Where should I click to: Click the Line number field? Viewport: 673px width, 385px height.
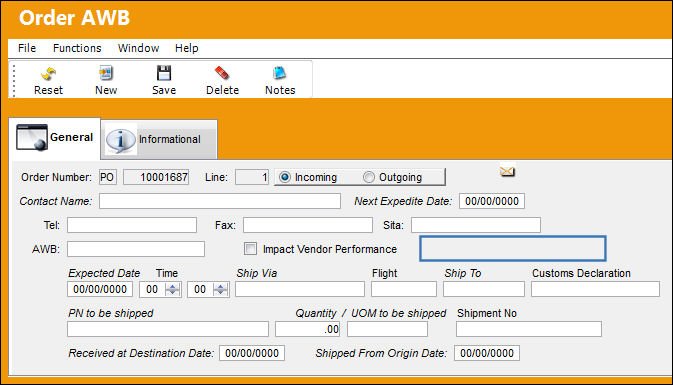coord(252,177)
